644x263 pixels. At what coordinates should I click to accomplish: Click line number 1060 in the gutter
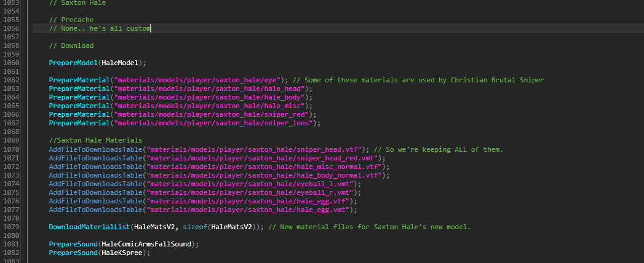10,63
